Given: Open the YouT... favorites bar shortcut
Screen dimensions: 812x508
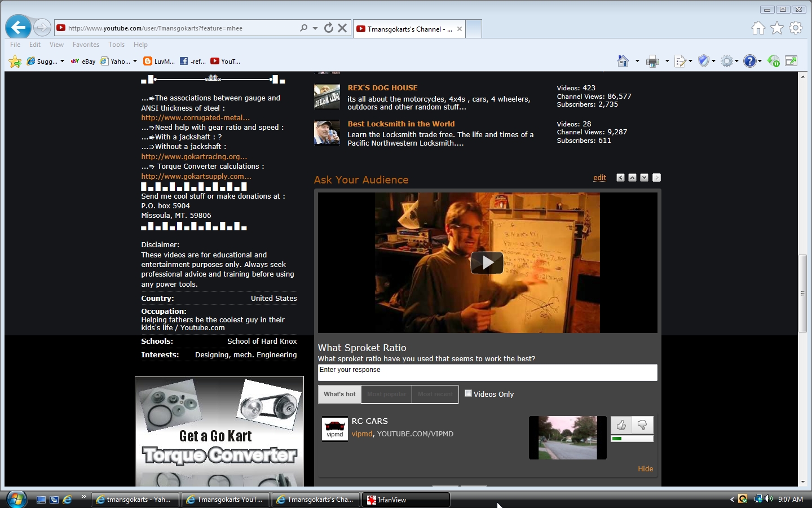Looking at the screenshot, I should pyautogui.click(x=225, y=62).
